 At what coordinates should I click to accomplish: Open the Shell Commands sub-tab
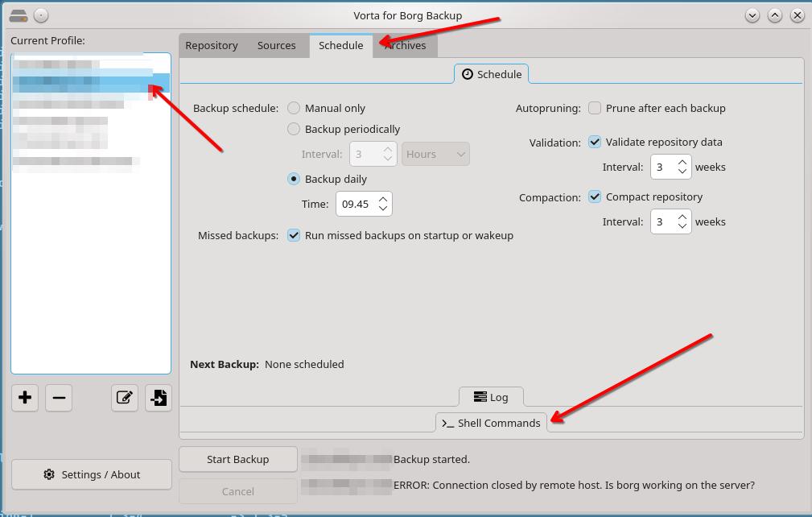491,423
